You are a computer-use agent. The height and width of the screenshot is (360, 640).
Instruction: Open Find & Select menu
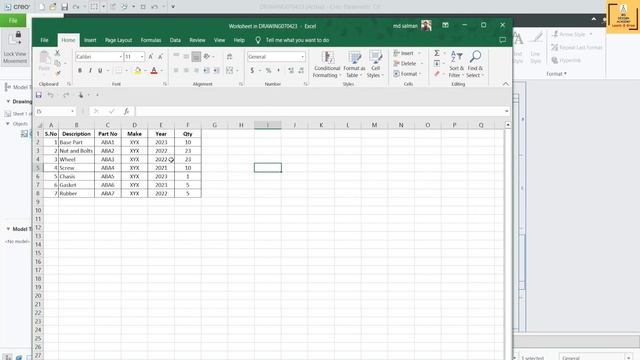pos(475,64)
